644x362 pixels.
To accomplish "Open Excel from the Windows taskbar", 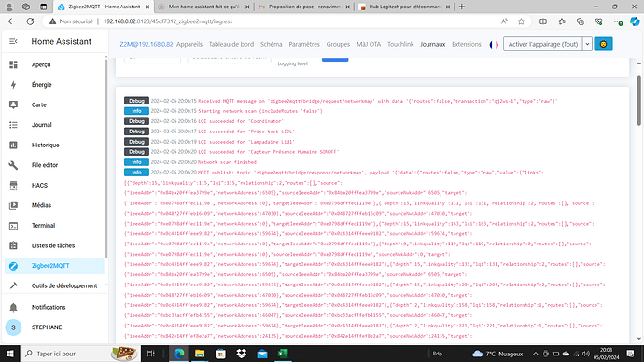I will pyautogui.click(x=283, y=354).
